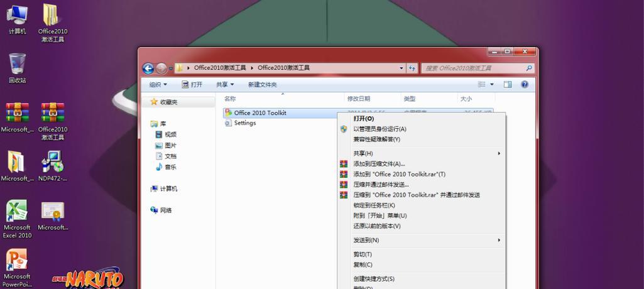The height and width of the screenshot is (289, 644).
Task: Select the Microsoft_ WinRAR archive on desktop
Action: tap(17, 117)
